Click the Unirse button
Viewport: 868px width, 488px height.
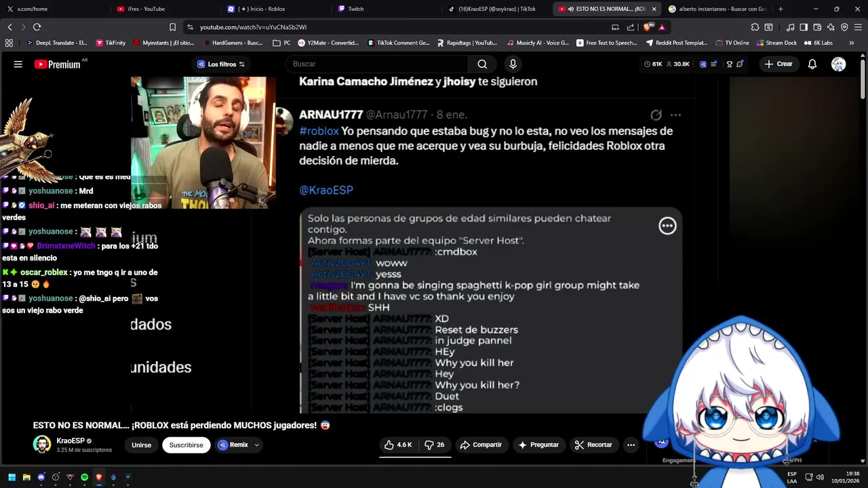pyautogui.click(x=141, y=445)
